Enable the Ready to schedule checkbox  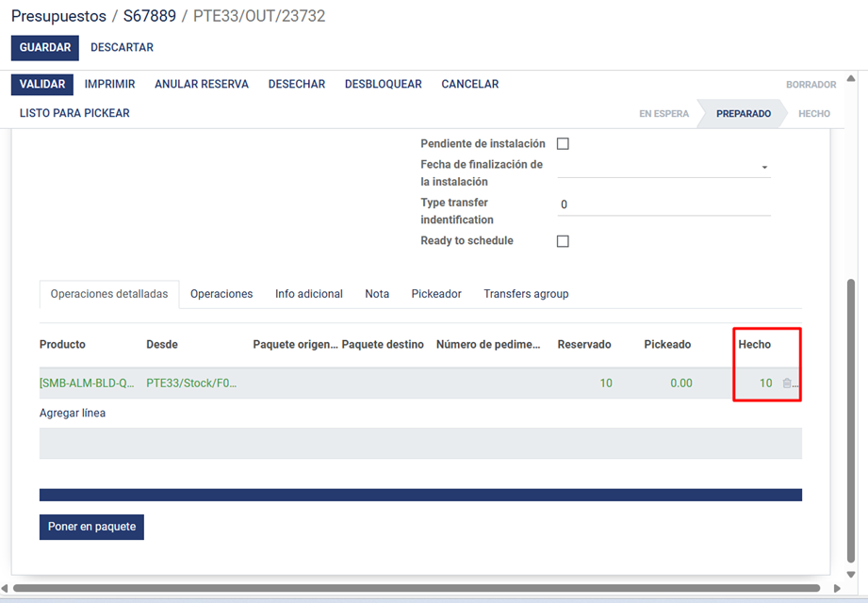563,241
